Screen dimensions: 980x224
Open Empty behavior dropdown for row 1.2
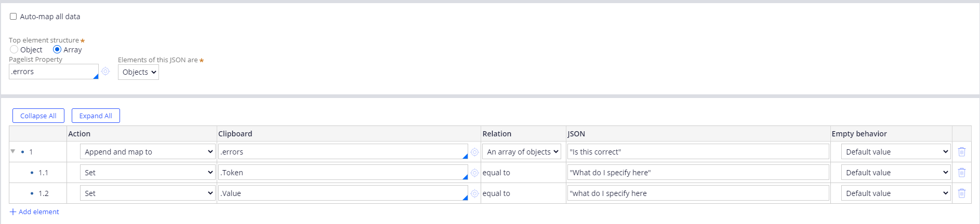coord(895,193)
